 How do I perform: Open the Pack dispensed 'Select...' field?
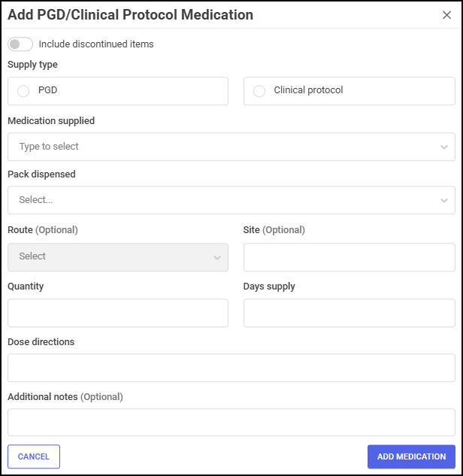pyautogui.click(x=231, y=200)
